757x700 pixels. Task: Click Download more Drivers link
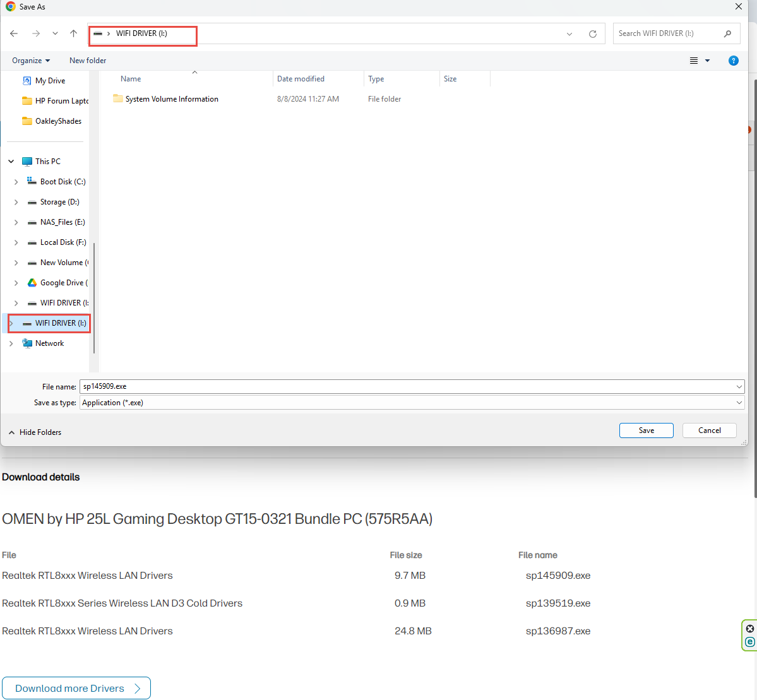click(76, 688)
